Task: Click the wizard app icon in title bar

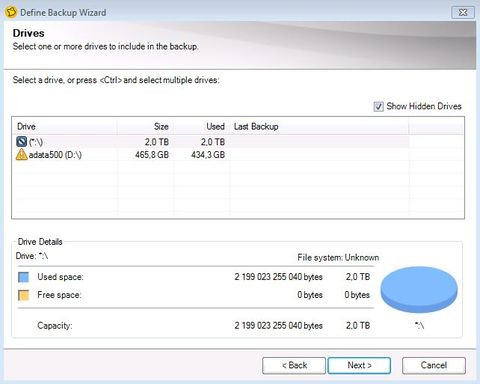Action: tap(11, 12)
